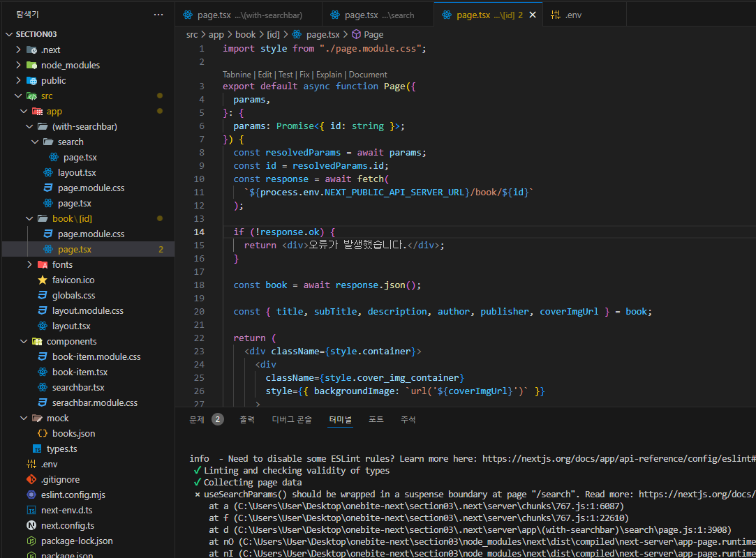The image size is (756, 558).
Task: Click the git icon beside .gitignore
Action: 31,479
